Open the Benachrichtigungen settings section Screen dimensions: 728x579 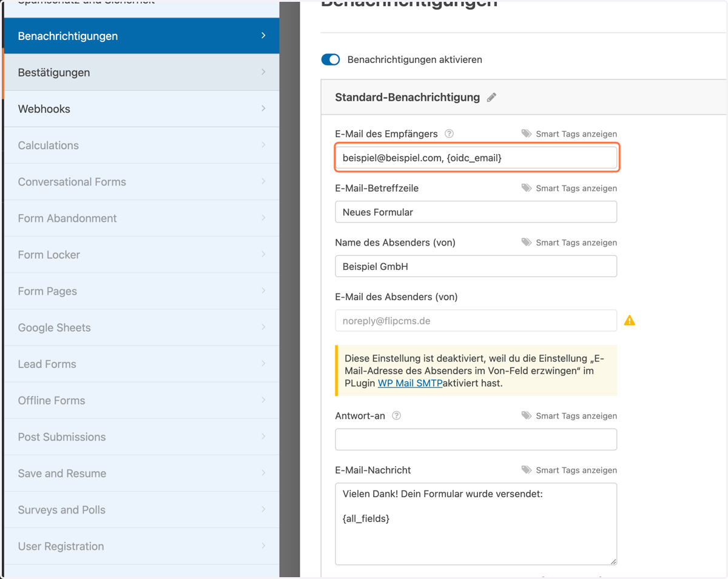pyautogui.click(x=141, y=36)
